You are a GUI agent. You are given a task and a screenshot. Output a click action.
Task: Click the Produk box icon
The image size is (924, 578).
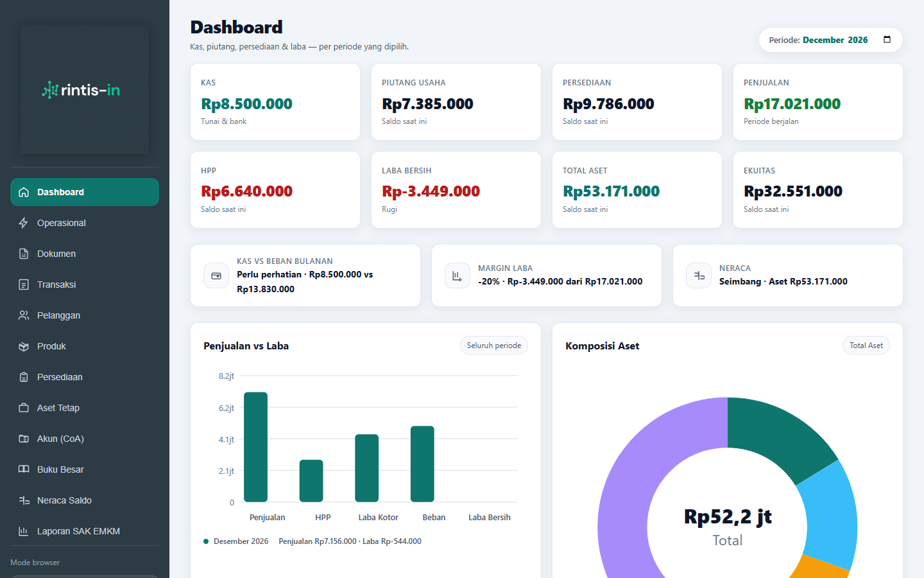[x=24, y=346]
